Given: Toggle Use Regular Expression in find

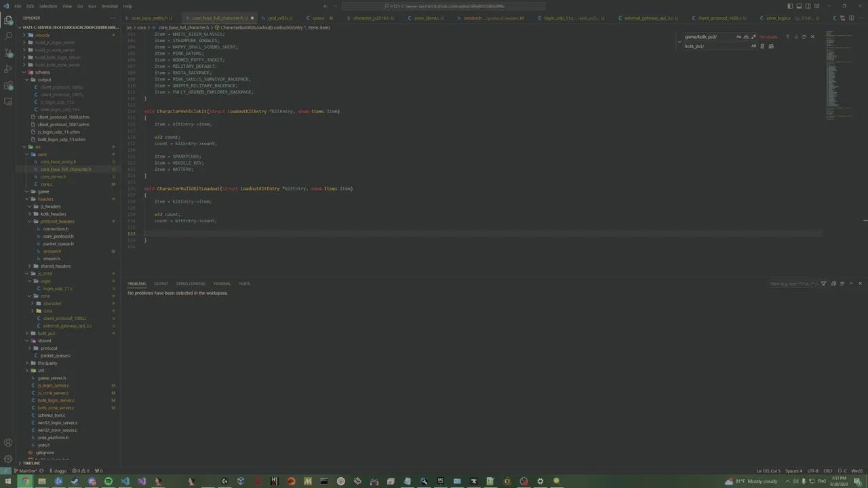Looking at the screenshot, I should click(753, 37).
